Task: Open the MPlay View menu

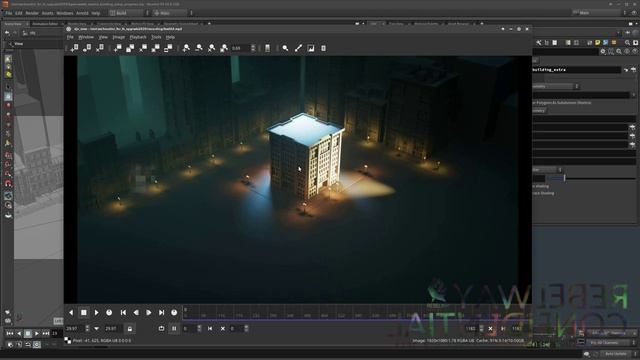Action: click(x=103, y=37)
